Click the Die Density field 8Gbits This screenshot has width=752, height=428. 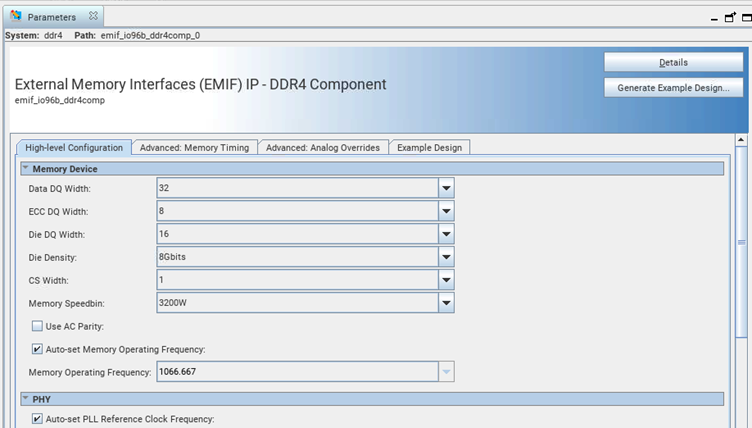297,257
